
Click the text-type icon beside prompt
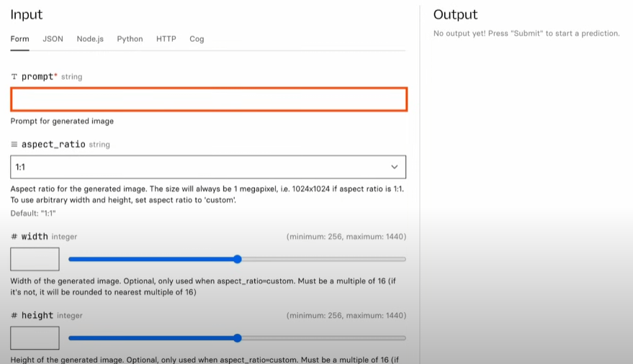point(14,77)
